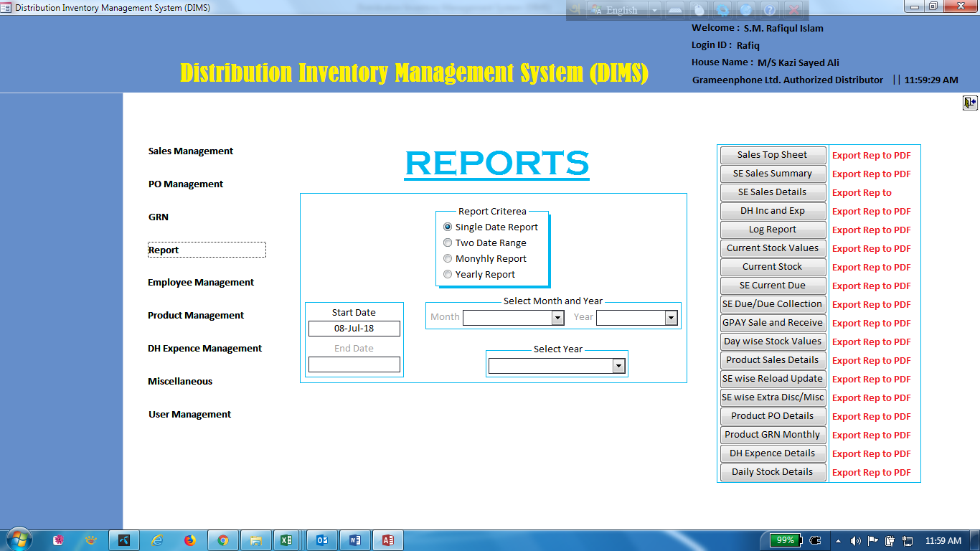
Task: Click the gear settings icon in language bar
Action: (722, 10)
